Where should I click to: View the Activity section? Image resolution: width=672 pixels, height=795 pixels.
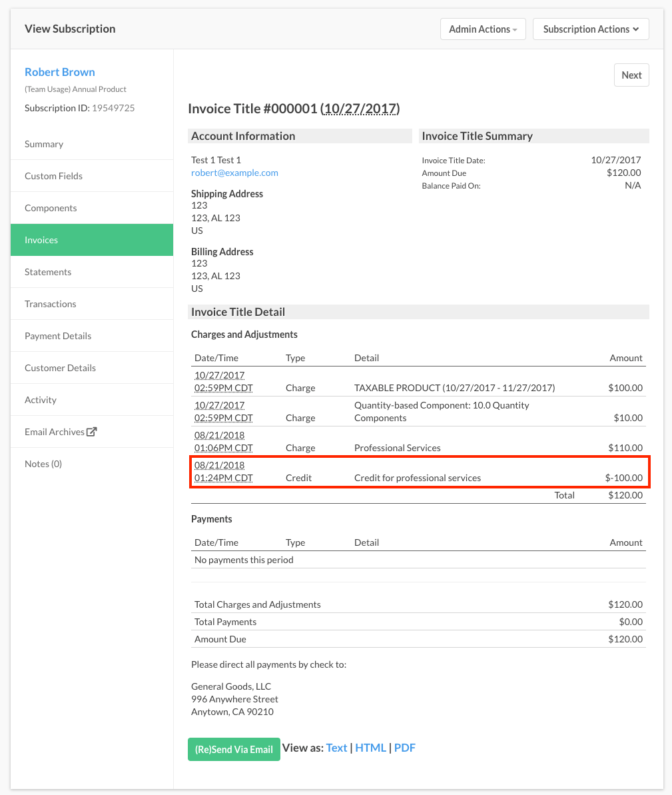(92, 400)
